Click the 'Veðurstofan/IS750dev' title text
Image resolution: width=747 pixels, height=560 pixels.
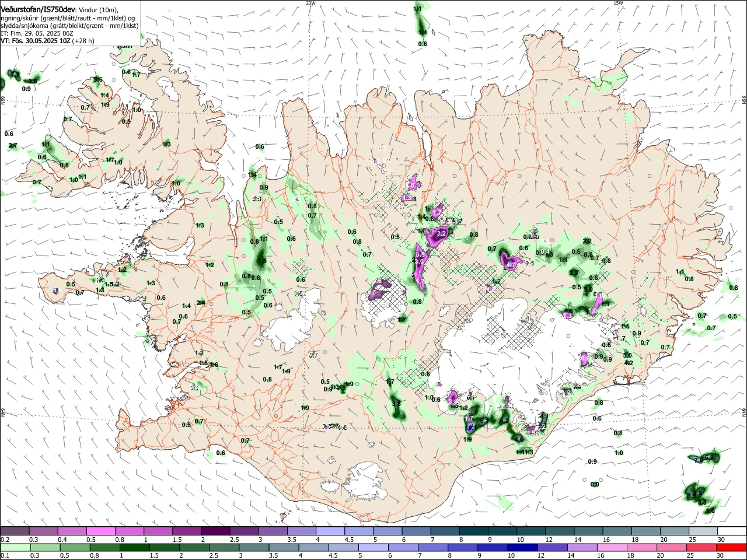pyautogui.click(x=38, y=10)
